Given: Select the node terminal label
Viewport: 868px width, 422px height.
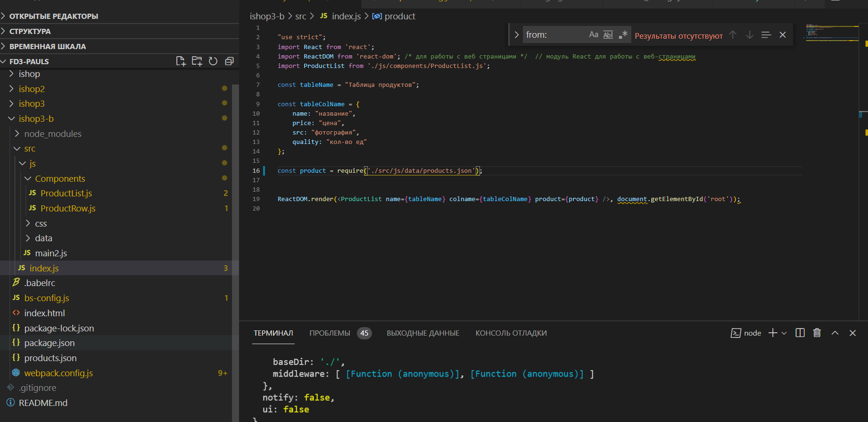Looking at the screenshot, I should click(x=746, y=333).
